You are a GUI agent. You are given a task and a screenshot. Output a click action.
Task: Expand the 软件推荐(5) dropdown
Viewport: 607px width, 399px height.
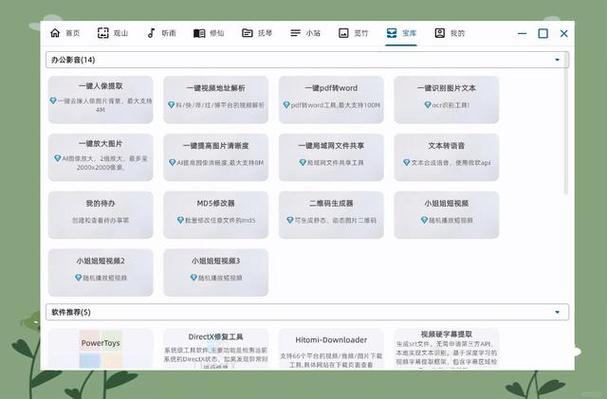(x=307, y=312)
